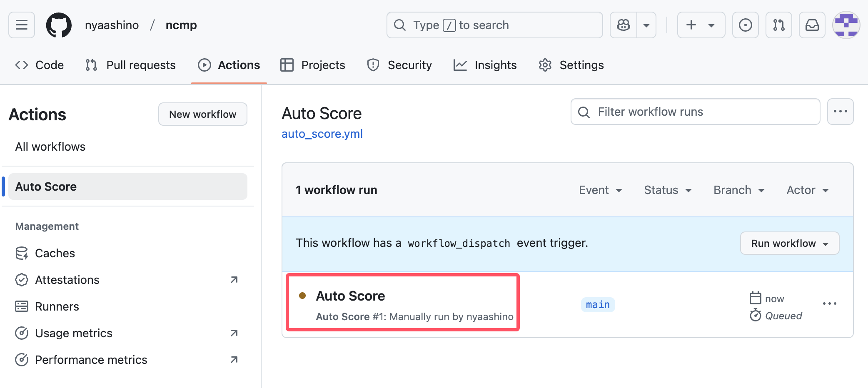
Task: Click the GitHub logo home icon
Action: coord(59,25)
